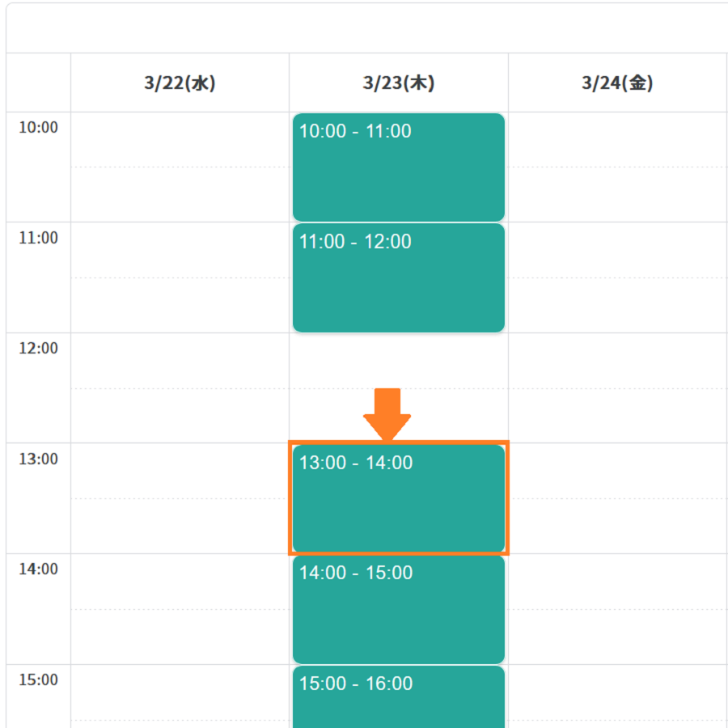The width and height of the screenshot is (728, 728).
Task: Select the 15:00 - 16:00 time slot
Action: 398,697
